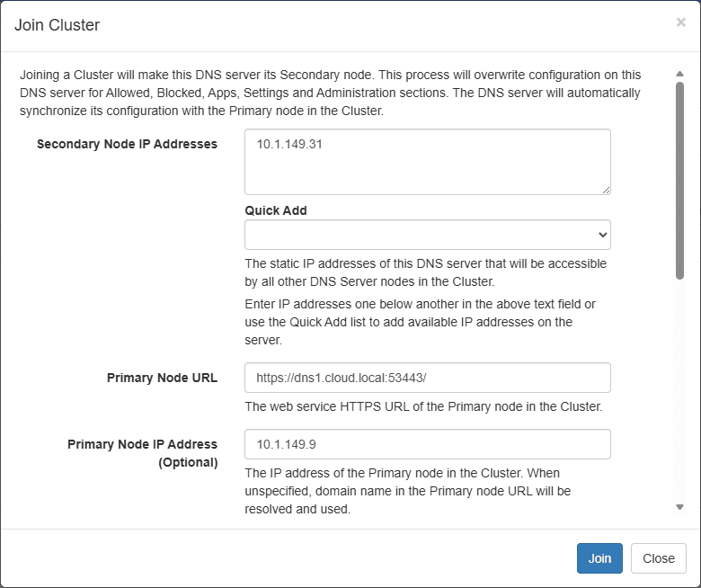Click the scrollbar track below the thumb

(679, 396)
